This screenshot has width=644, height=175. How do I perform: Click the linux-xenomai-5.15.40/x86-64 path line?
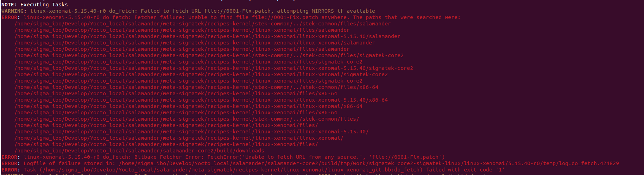pos(201,100)
